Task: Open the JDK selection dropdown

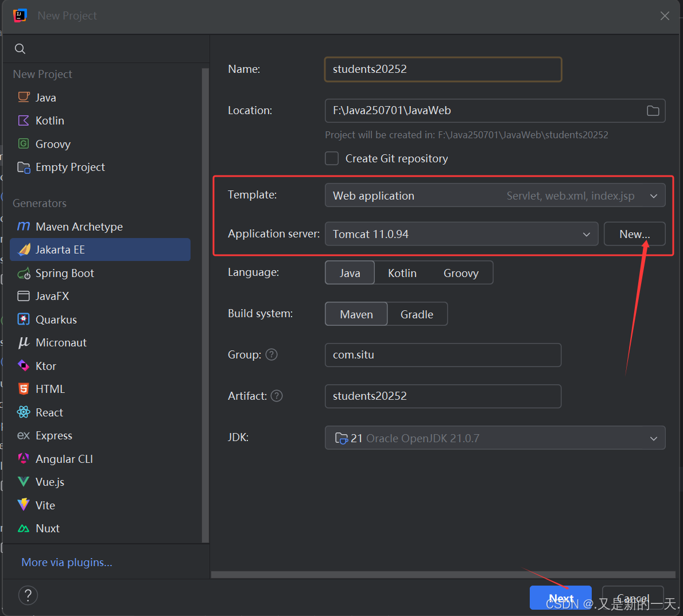Action: 495,438
